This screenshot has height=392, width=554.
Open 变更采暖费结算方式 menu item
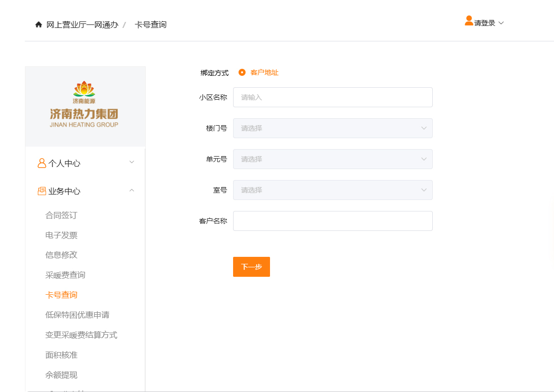coord(81,335)
